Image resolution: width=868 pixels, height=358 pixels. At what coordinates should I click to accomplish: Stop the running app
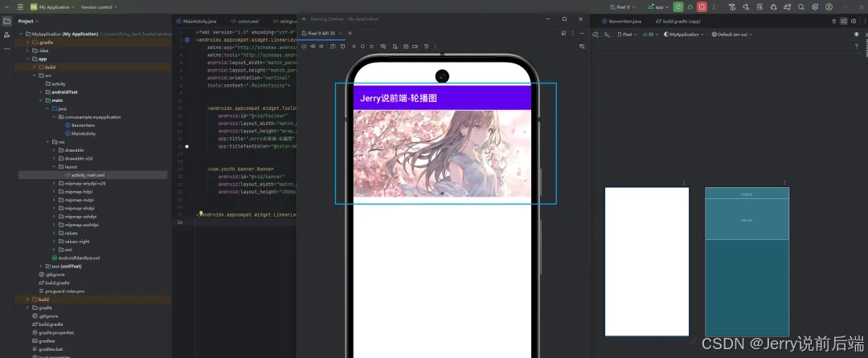click(x=702, y=7)
